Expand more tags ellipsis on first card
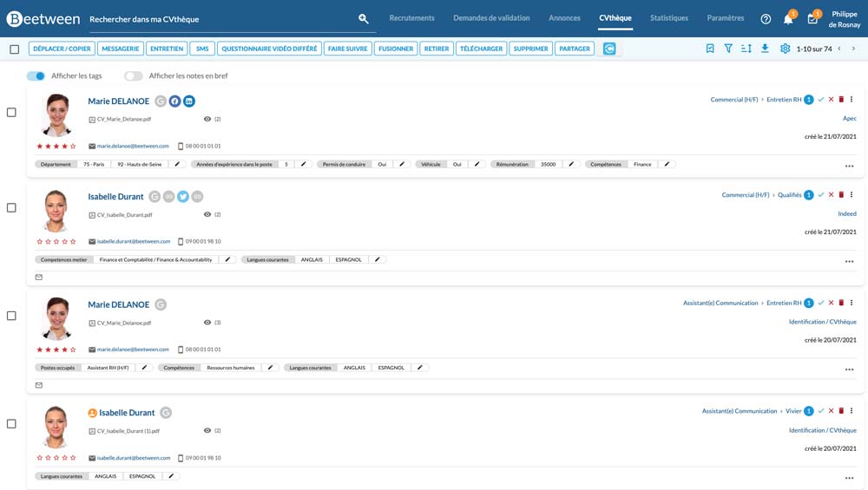Screen dimensions: 868x490 point(849,166)
